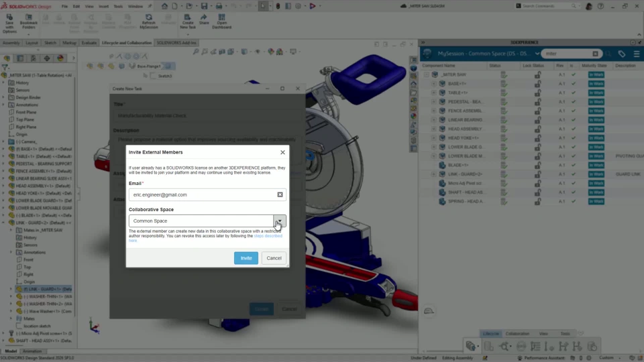
Task: Open the File menu
Action: [64, 6]
